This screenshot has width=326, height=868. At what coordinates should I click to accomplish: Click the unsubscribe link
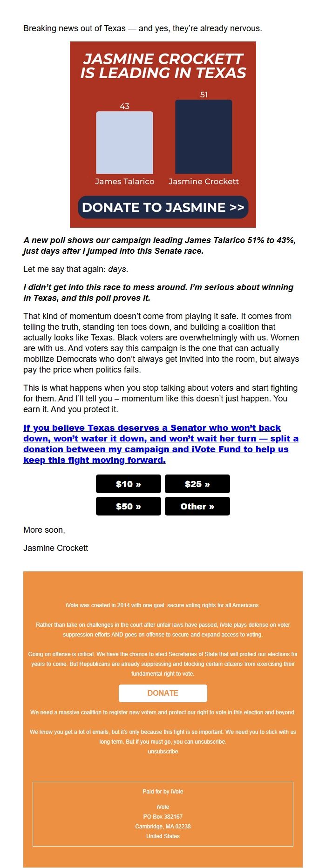[x=163, y=751]
